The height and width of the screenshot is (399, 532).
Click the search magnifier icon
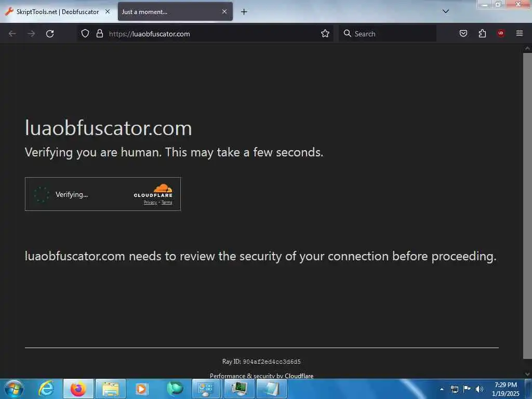coord(347,33)
